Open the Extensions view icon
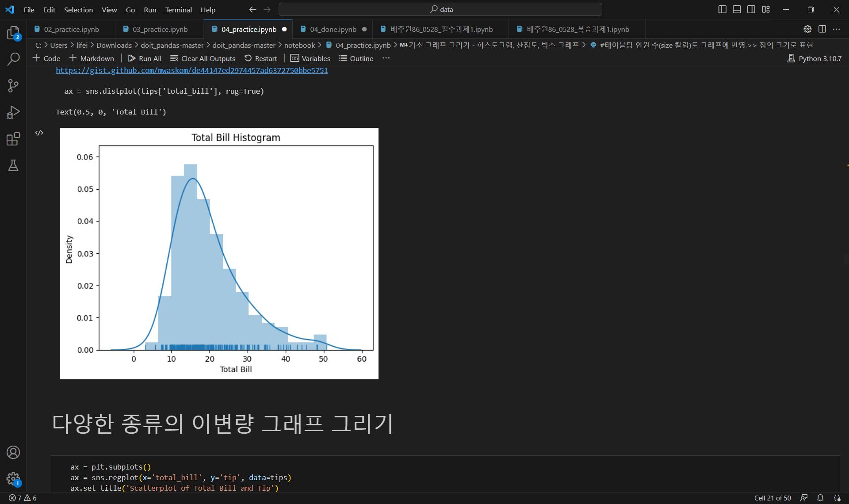Screen dimensions: 849x504 (13, 139)
